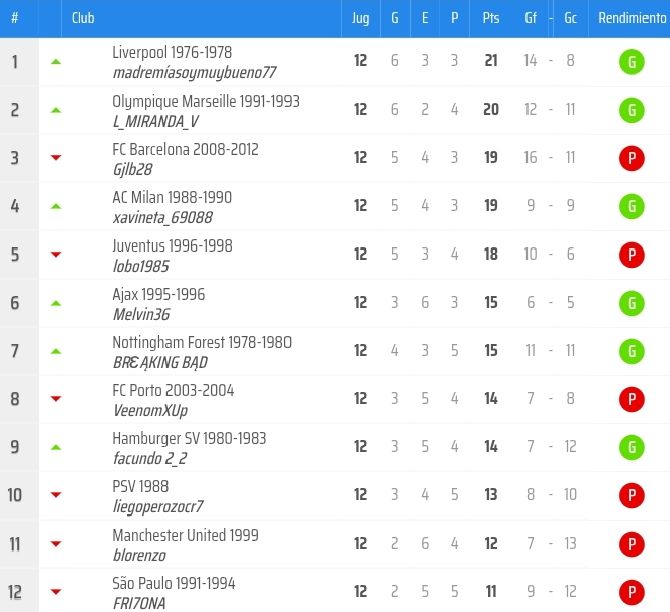The width and height of the screenshot is (670, 612).
Task: Click São Paulo's red P result badge
Action: click(630, 592)
